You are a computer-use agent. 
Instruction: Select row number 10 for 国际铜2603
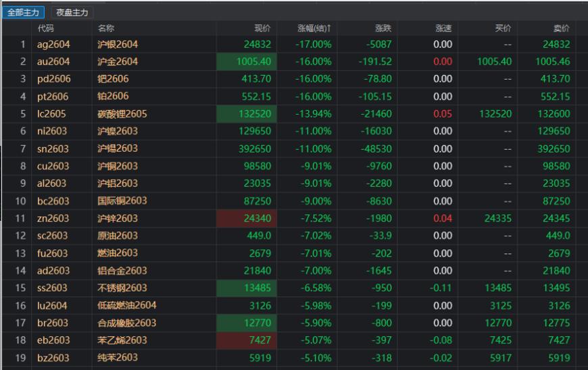[20, 201]
